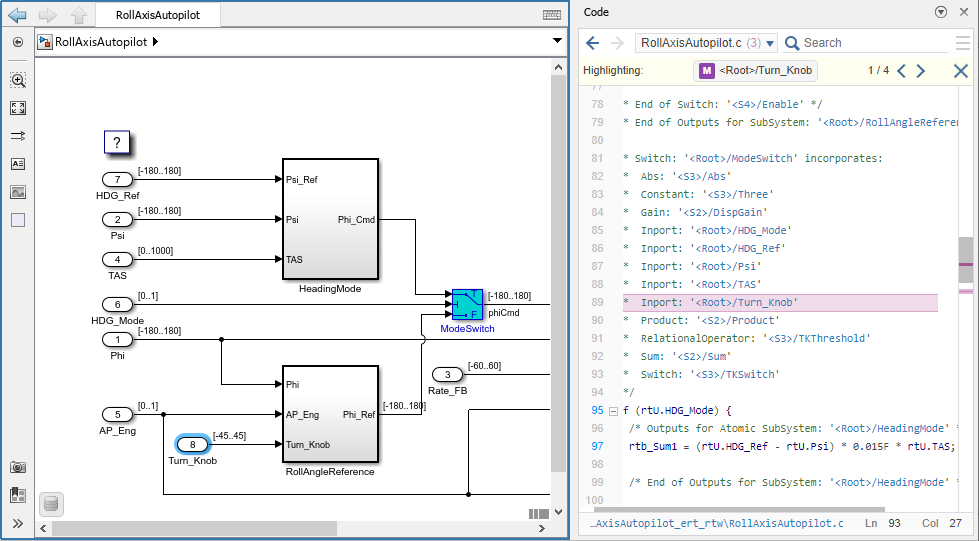The height and width of the screenshot is (541, 979).
Task: Expand the model breadcrumb dropdown arrow
Action: [557, 42]
